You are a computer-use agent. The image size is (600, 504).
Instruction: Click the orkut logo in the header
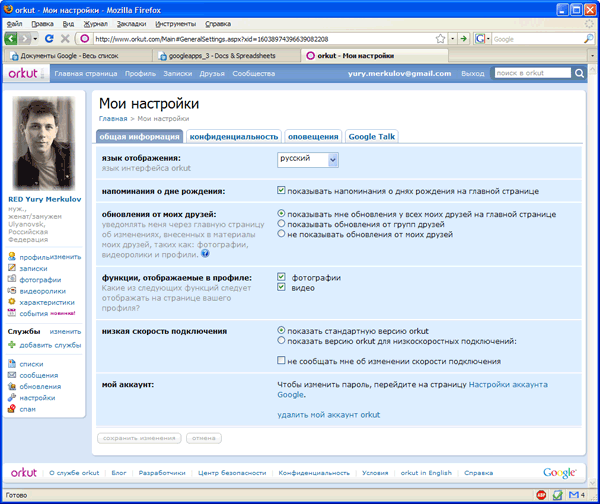coord(23,73)
